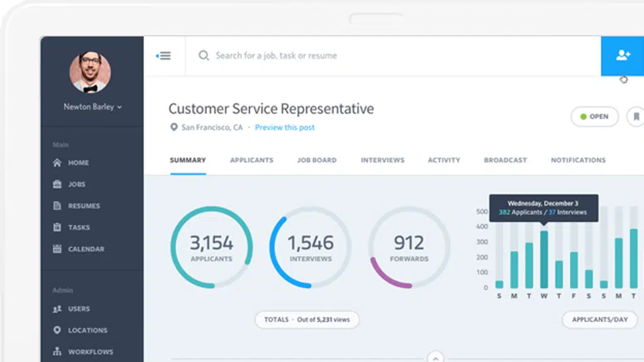Viewport: 644px width, 362px height.
Task: Click the Customer Service Representative title
Action: [x=271, y=109]
